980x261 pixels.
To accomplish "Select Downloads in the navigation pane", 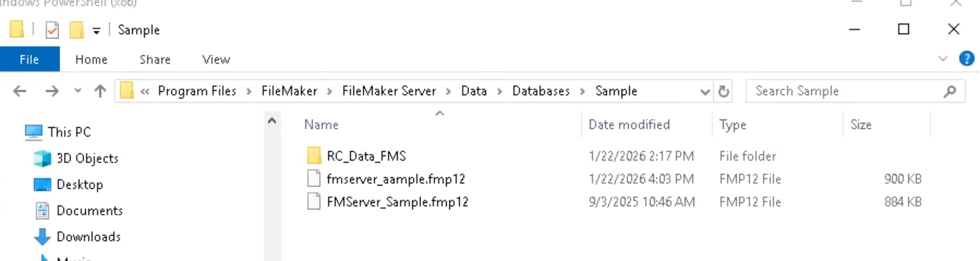I will click(89, 237).
